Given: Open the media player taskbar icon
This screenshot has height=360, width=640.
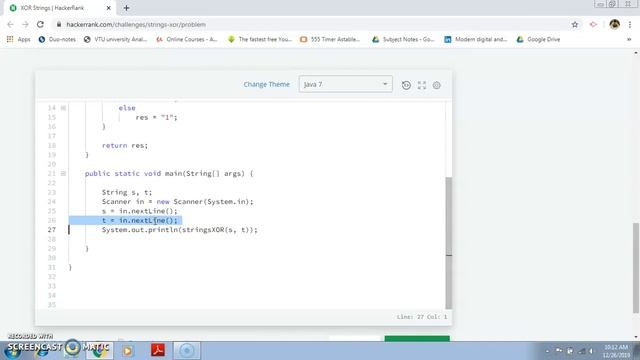Looking at the screenshot, I should click(x=127, y=351).
